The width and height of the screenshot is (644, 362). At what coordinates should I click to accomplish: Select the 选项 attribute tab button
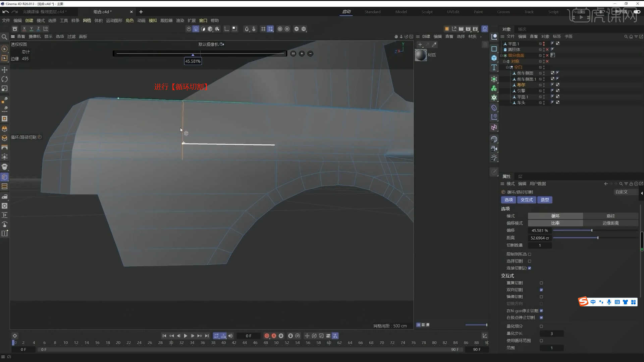click(x=508, y=200)
